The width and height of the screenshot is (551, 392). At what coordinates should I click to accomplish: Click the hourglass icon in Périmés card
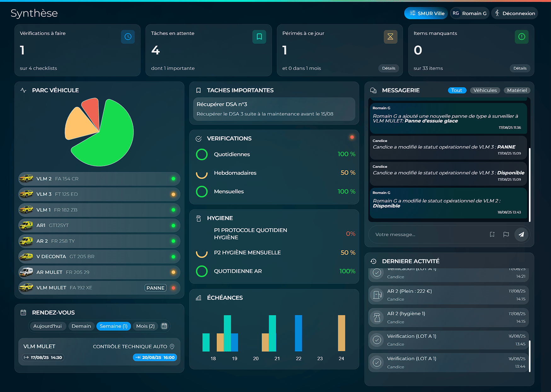(x=390, y=37)
